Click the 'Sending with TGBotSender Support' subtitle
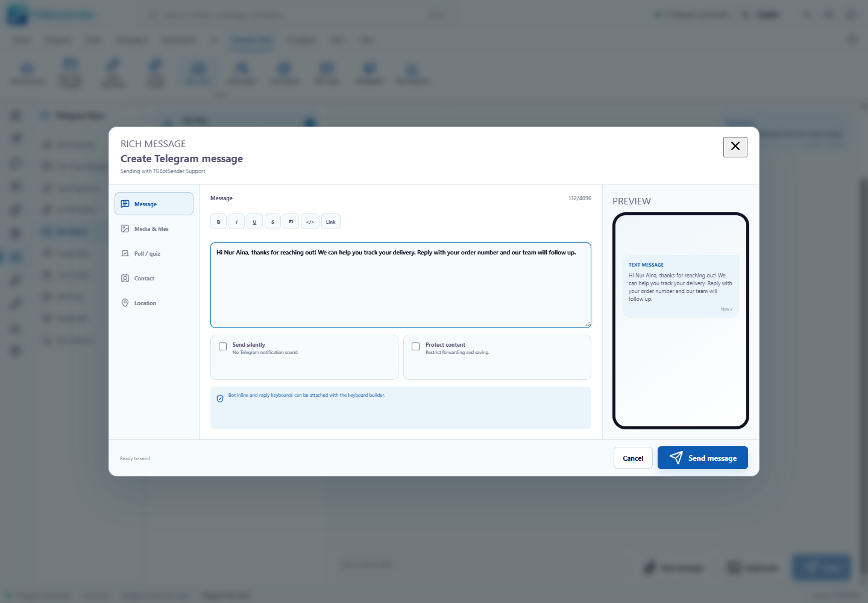Screen dimensions: 868x603 (x=163, y=171)
